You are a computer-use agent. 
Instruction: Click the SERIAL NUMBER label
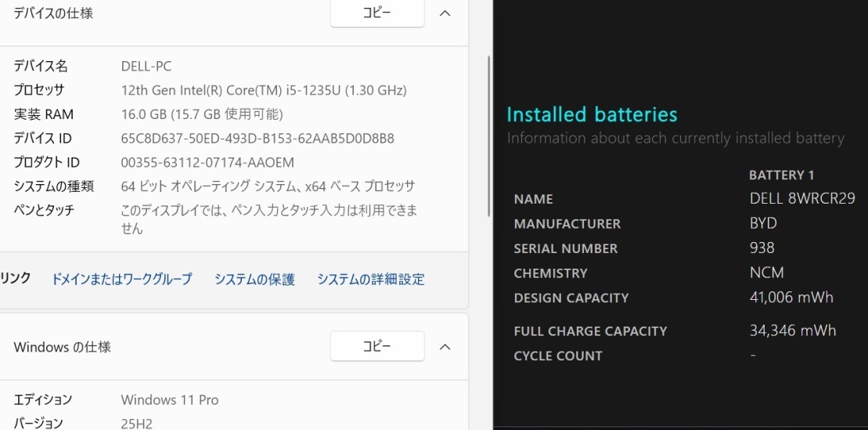coord(566,249)
